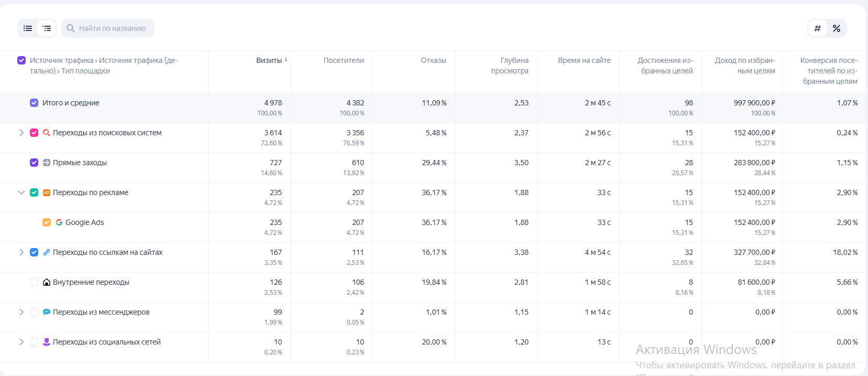The width and height of the screenshot is (868, 376).
Task: Collapse the Переходы по рекламе row
Action: tap(21, 192)
